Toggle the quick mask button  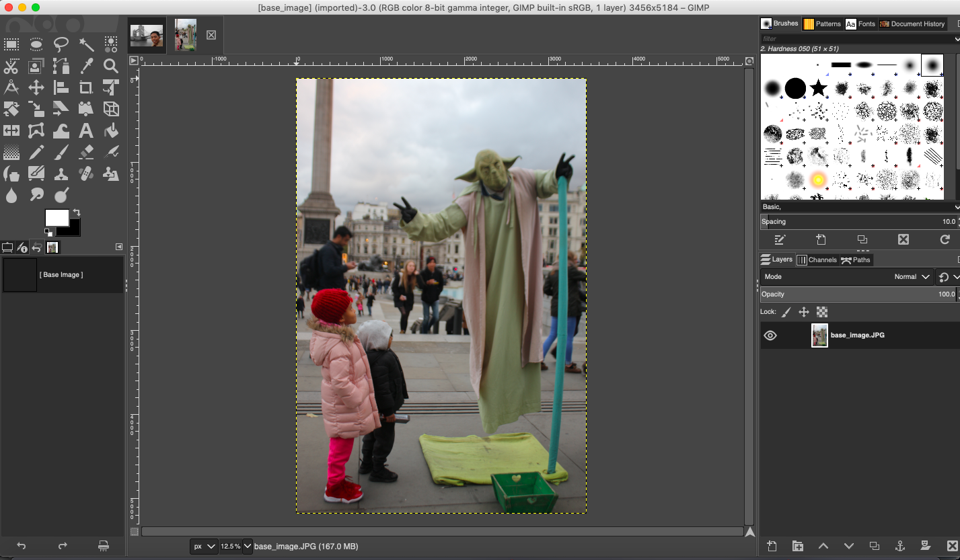(134, 531)
